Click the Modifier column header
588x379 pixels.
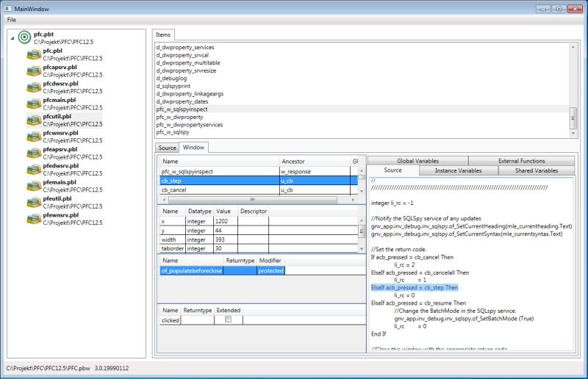[270, 260]
